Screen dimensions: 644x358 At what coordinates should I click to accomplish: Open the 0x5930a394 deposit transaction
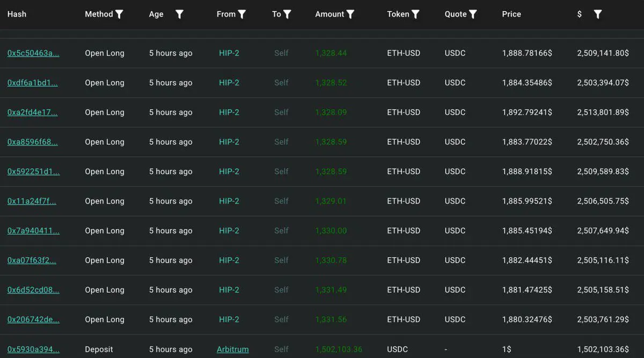pos(33,349)
